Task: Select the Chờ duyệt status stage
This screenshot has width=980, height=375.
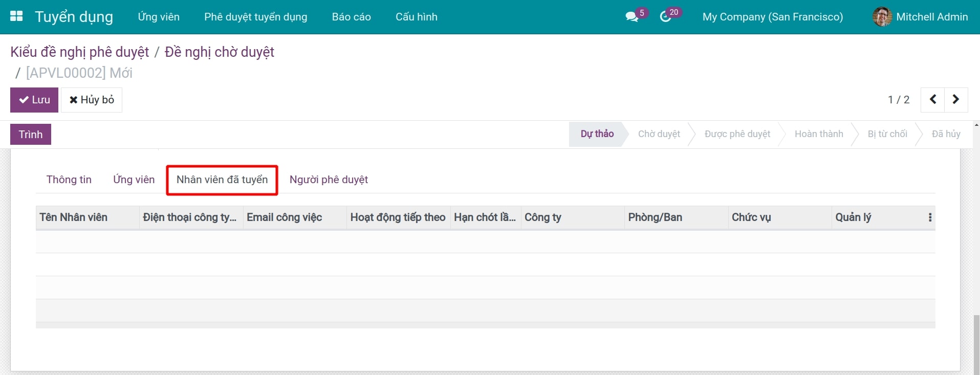Action: [x=659, y=134]
